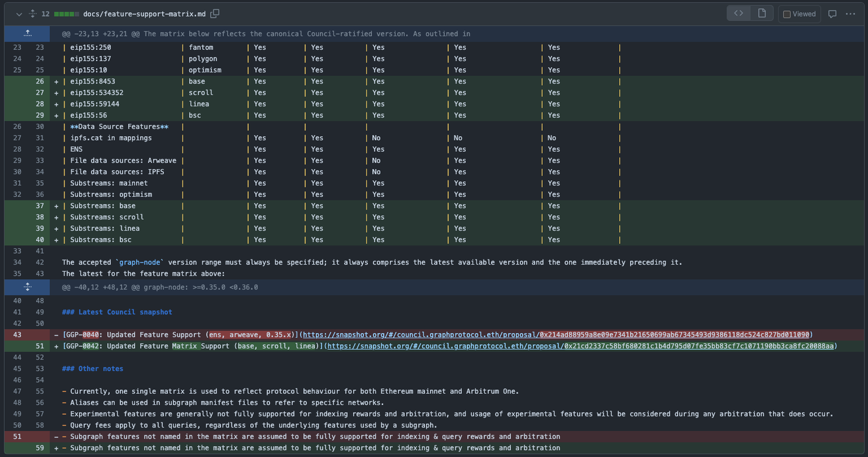Open the file comment icon
The image size is (868, 457).
click(832, 14)
